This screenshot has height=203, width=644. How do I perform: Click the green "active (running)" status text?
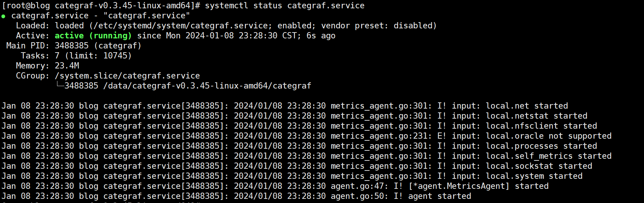coord(93,36)
